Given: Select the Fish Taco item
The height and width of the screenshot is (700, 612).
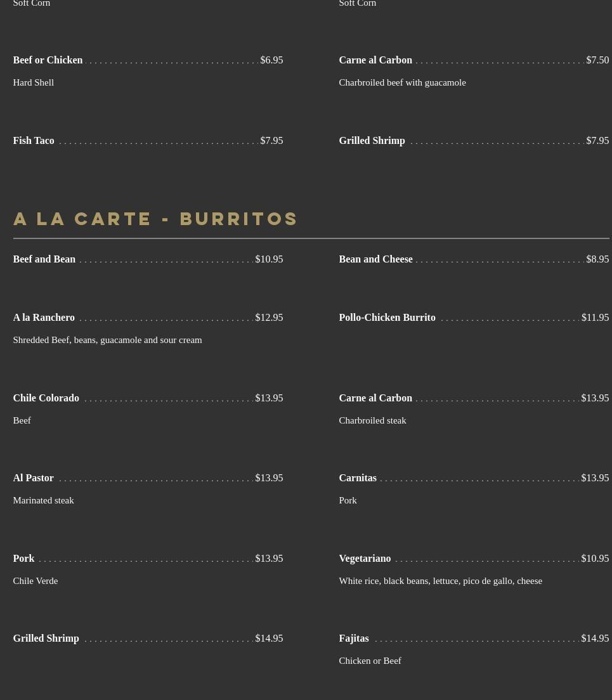Looking at the screenshot, I should (34, 141).
